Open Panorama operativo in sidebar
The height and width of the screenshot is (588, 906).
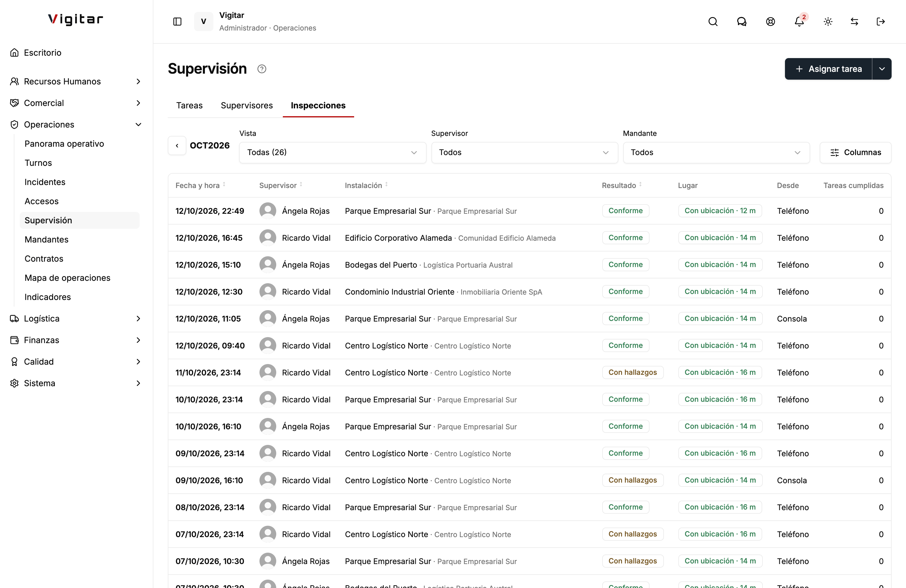[80, 144]
